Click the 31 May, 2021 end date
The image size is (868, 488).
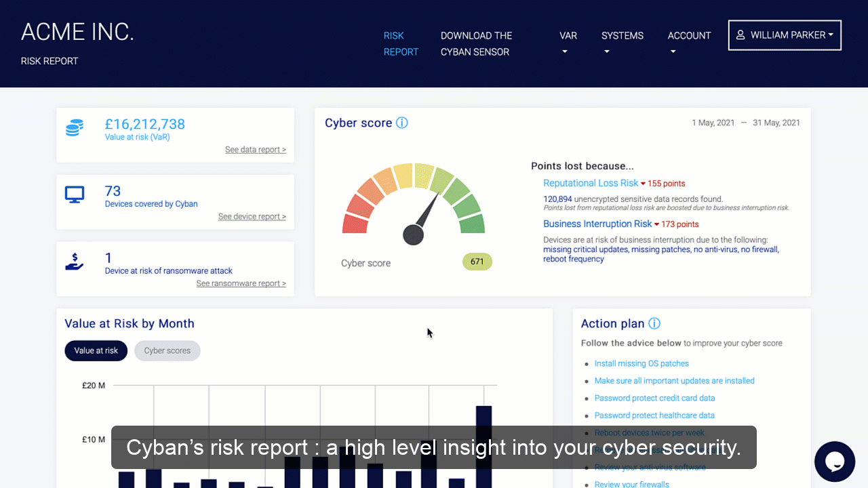point(776,123)
